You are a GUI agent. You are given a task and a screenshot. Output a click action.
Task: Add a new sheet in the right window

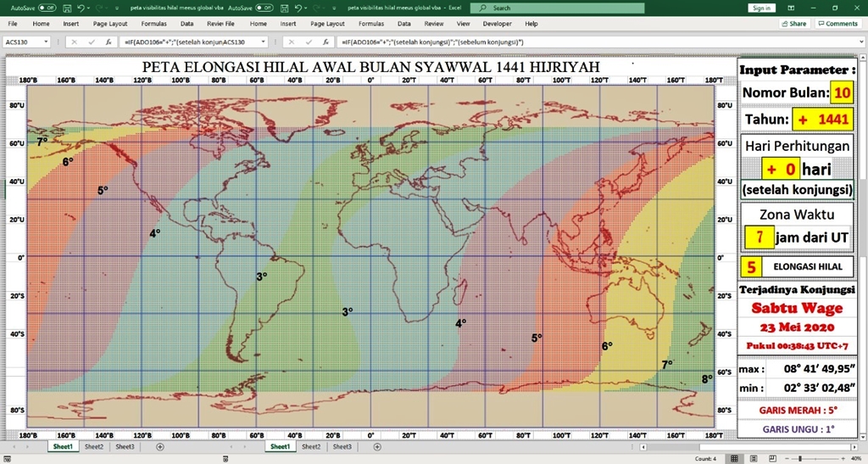tap(377, 446)
